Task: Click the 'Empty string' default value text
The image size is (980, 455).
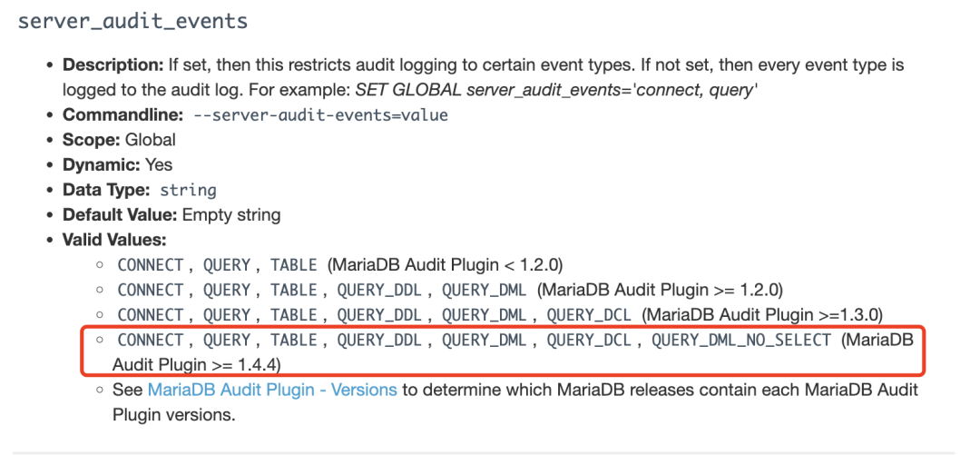Action: pyautogui.click(x=231, y=215)
